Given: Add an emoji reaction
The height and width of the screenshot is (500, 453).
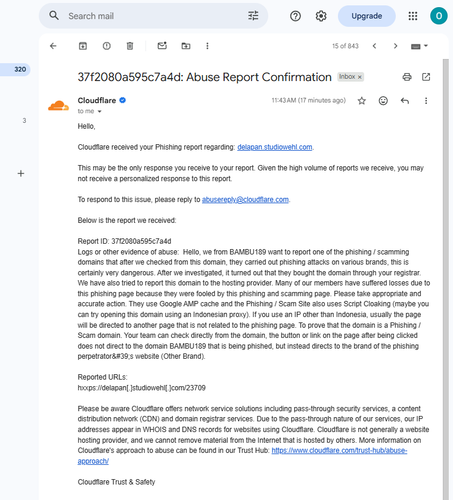Looking at the screenshot, I should (x=383, y=101).
